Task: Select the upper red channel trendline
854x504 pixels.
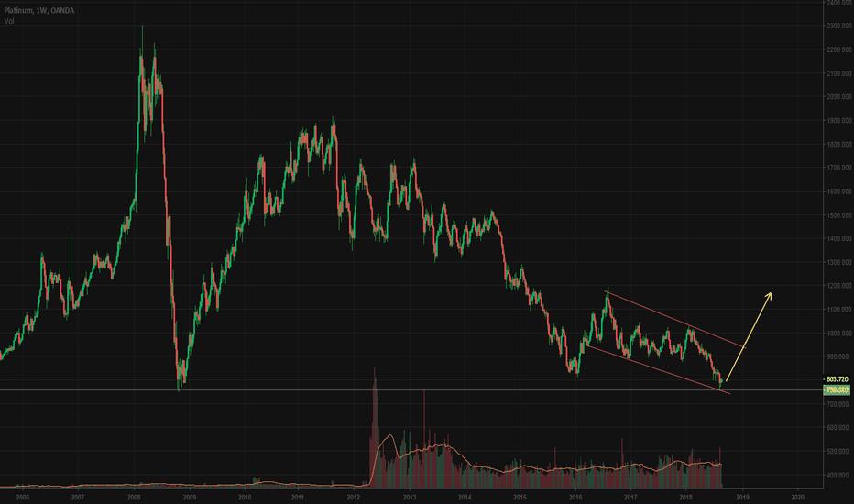Action: pos(675,320)
